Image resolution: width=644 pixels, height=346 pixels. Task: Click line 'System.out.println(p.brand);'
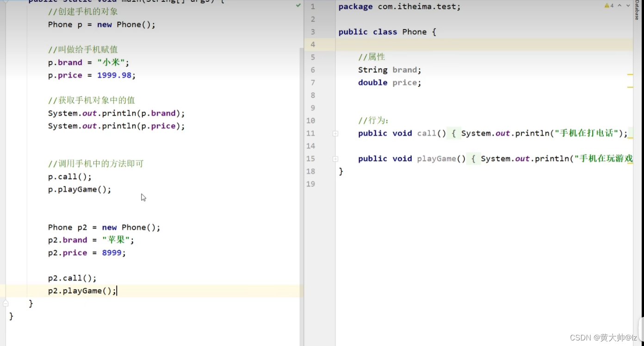pyautogui.click(x=116, y=113)
